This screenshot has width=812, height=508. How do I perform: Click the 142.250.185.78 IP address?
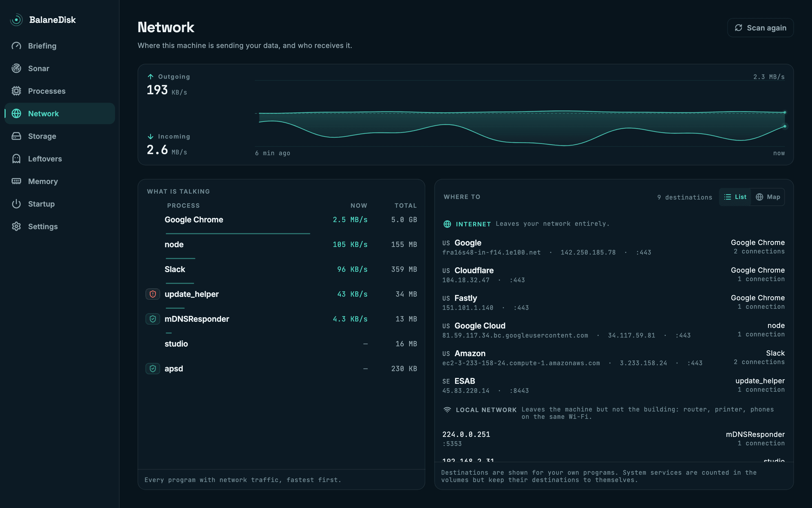[x=588, y=252]
